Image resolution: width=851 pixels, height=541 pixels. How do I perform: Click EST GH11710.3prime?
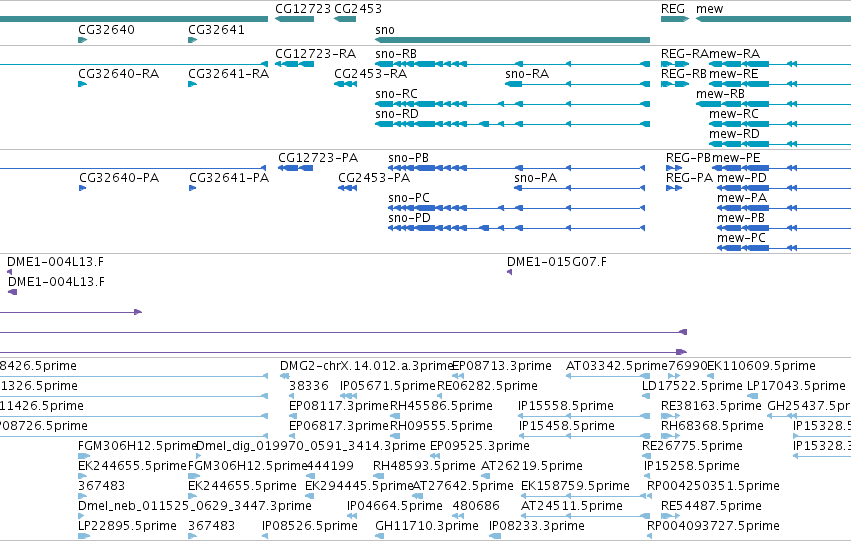427,526
